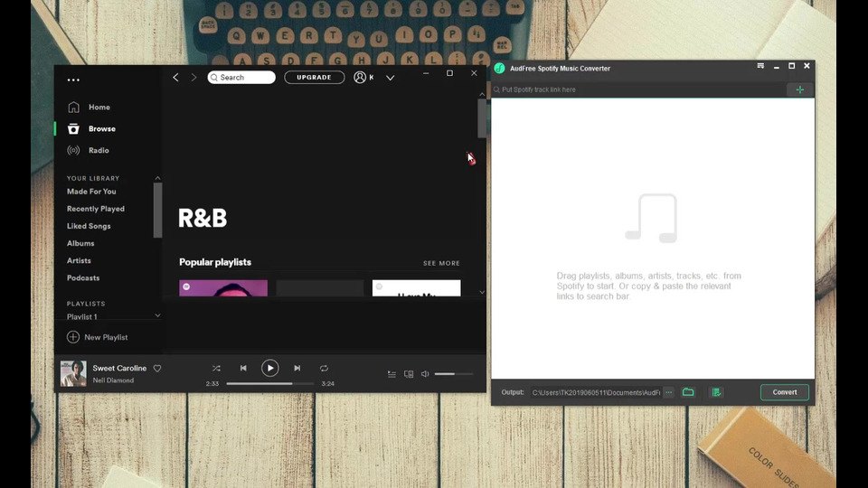
Task: Skip to previous track
Action: pos(243,369)
